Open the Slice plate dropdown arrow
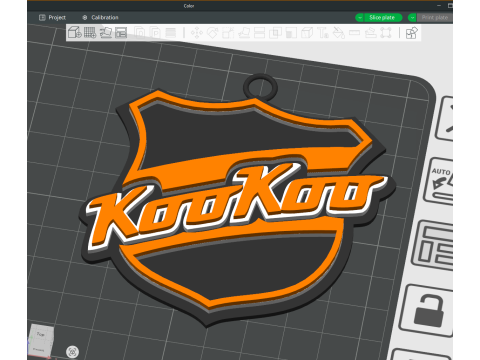480x360 pixels. 360,18
